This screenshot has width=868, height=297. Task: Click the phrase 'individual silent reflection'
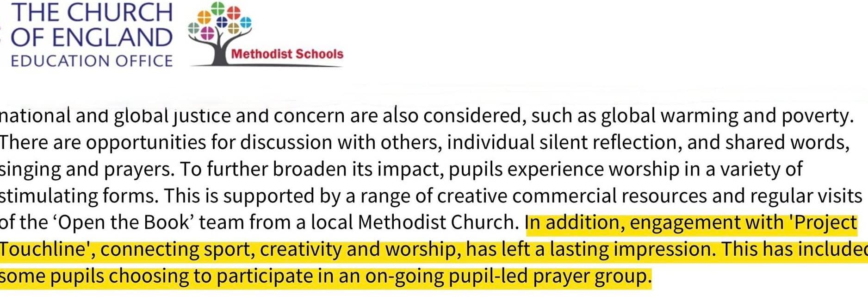tap(561, 142)
